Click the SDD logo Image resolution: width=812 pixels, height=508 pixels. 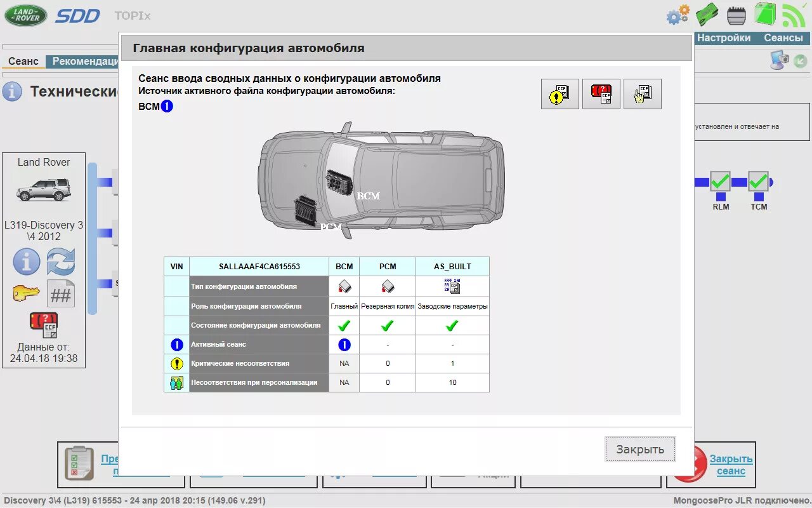pos(77,16)
